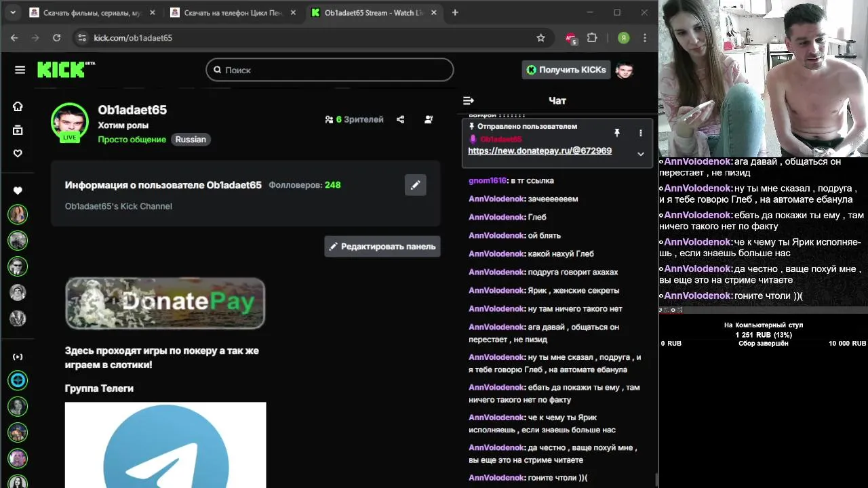Screen dimensions: 868x488
Task: Expand the pinned message chevron
Action: click(x=640, y=154)
